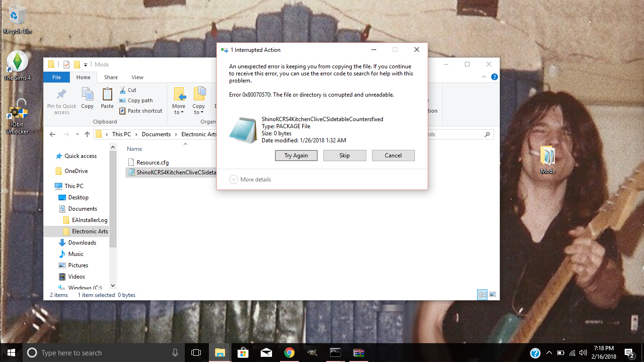Switch to details view layout icon
Image resolution: width=644 pixels, height=362 pixels.
(x=482, y=295)
